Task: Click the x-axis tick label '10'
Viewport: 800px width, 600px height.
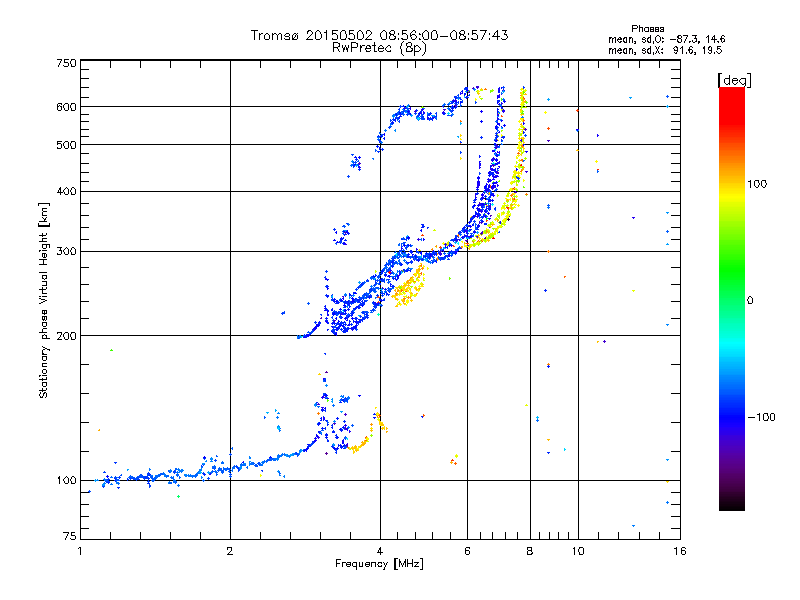Action: click(x=578, y=551)
